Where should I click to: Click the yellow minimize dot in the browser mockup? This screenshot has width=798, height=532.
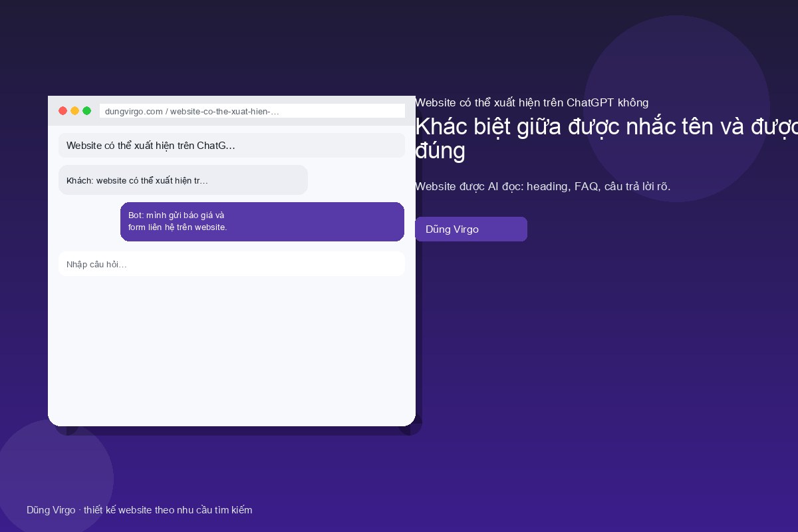click(75, 111)
